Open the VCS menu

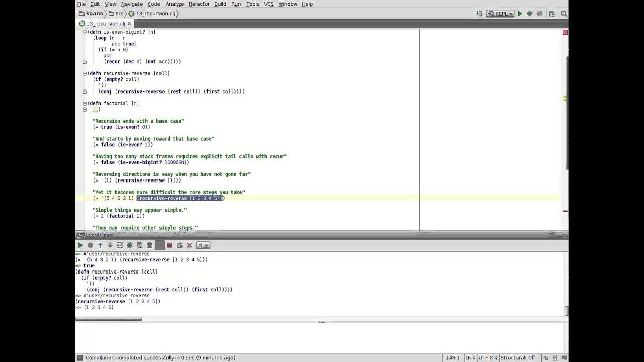coord(269,4)
